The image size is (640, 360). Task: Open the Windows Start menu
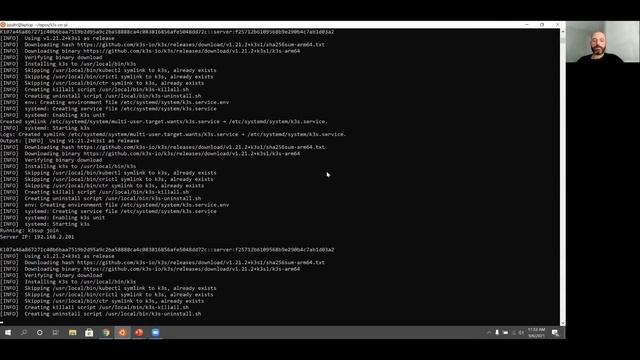tap(8, 333)
